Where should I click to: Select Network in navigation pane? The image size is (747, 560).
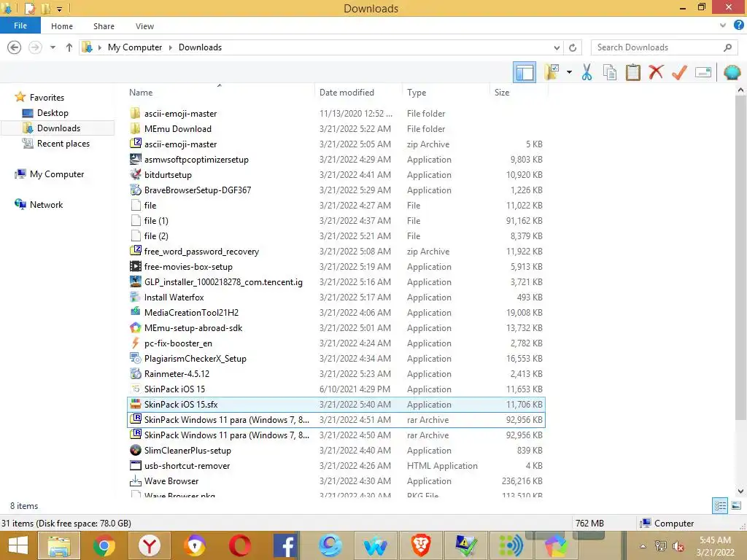(x=46, y=204)
